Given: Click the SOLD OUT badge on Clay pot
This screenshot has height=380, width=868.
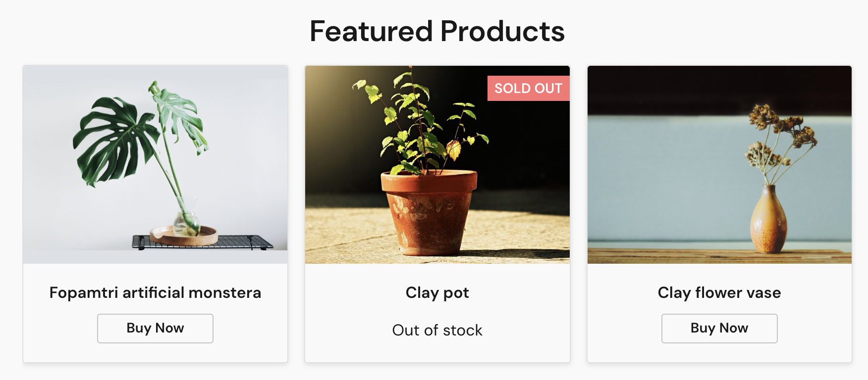Looking at the screenshot, I should coord(528,89).
